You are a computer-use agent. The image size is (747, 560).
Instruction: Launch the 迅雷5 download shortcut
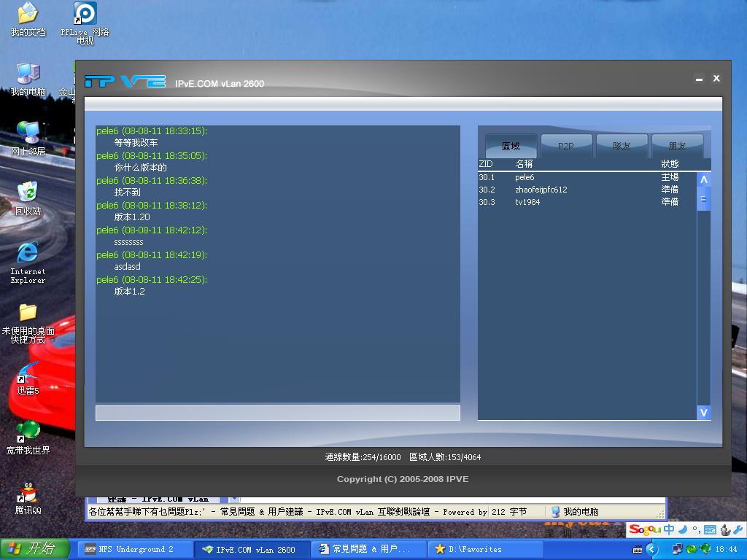[x=28, y=373]
